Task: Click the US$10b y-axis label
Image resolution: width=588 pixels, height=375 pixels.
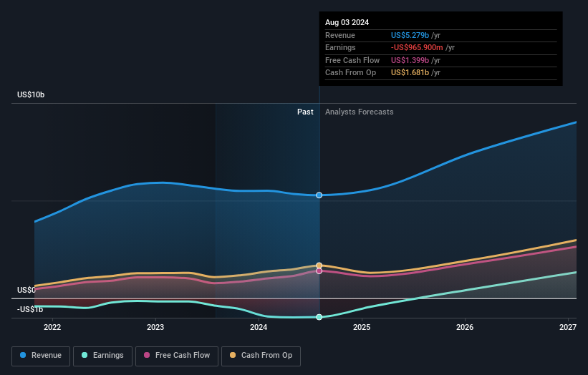Action: pyautogui.click(x=31, y=94)
